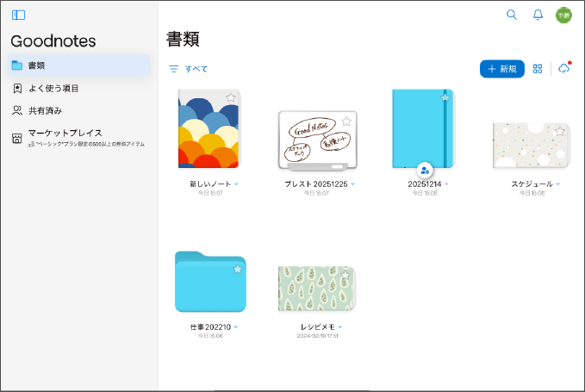Screen dimensions: 585x392
Task: Click the 新しいノート title text
Action: (210, 184)
